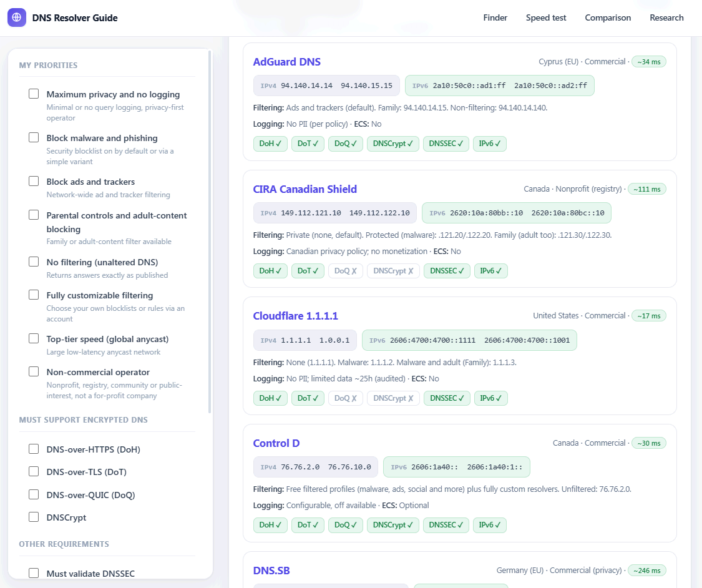Open the CIRA Canadian Shield link
Screen dimensions: 702x588
(x=305, y=189)
